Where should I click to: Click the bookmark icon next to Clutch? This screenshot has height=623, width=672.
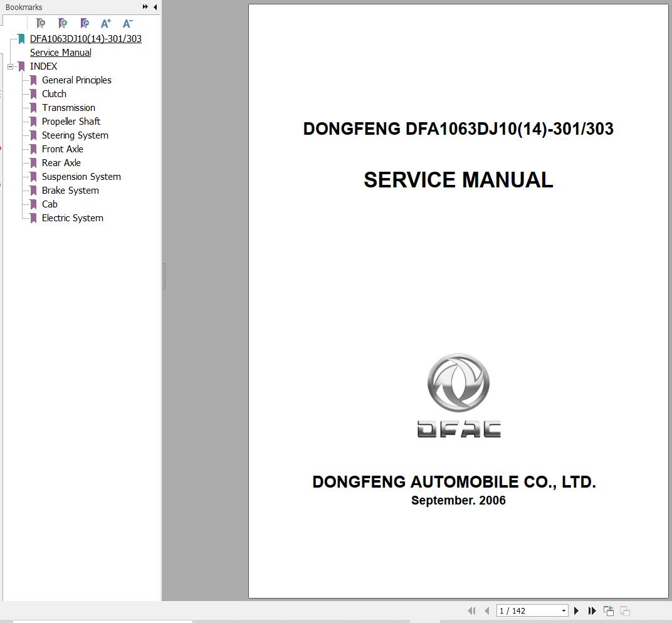coord(33,94)
